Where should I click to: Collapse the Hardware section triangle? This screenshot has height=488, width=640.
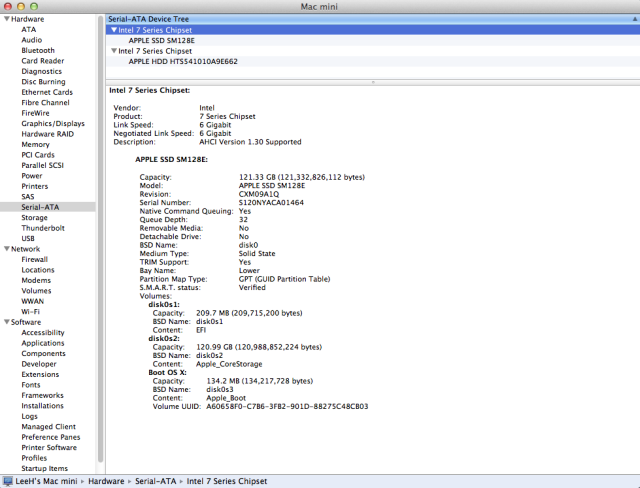(7, 19)
